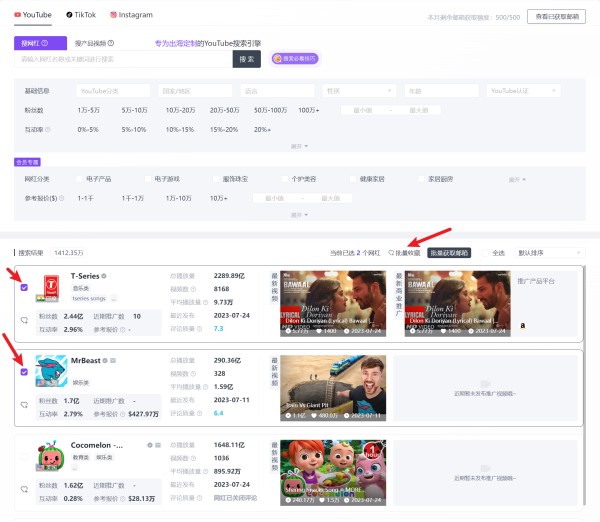Screen dimensions: 600x522
Task: Select the 搜网红 search tab
Action: (x=40, y=43)
